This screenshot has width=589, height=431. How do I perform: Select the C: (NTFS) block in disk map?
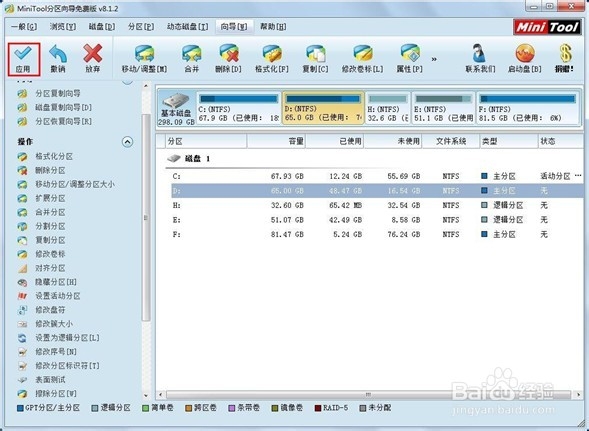239,108
